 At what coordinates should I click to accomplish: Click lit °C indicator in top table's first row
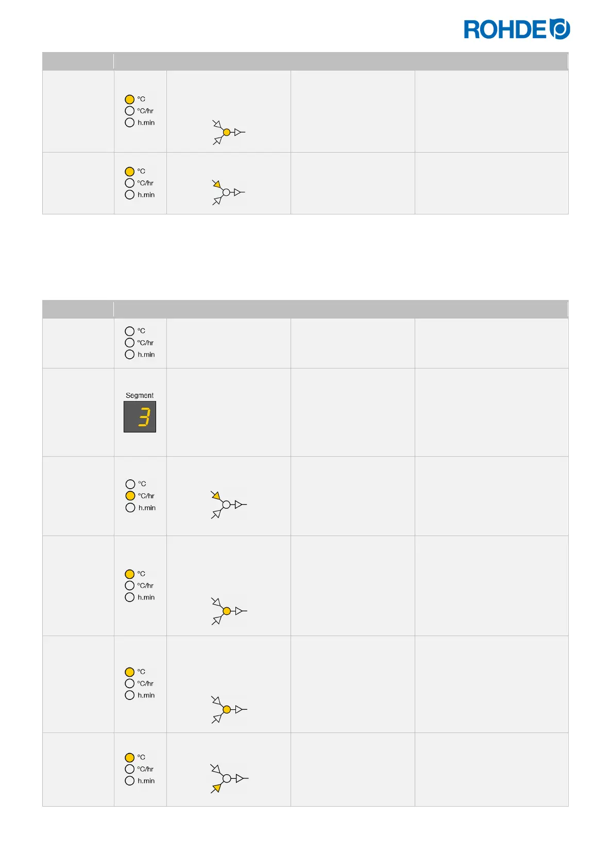pos(129,99)
